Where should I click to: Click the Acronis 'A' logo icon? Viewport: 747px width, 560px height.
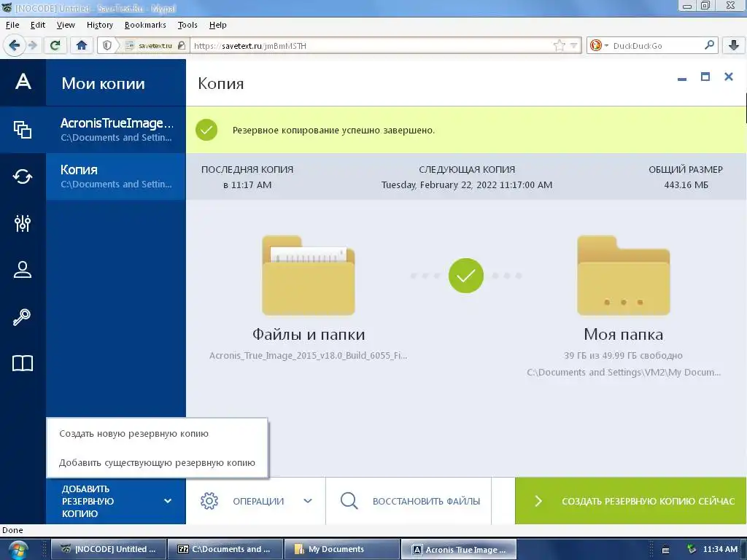click(x=23, y=82)
